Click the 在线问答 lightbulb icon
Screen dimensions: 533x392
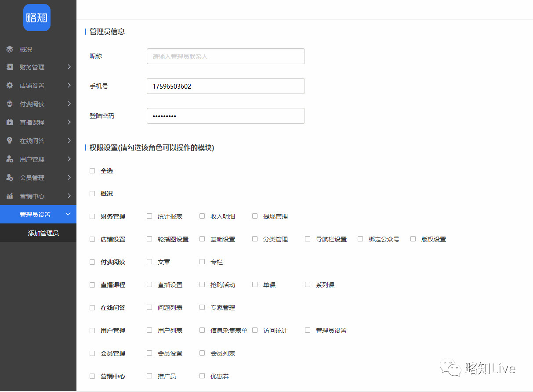(x=10, y=140)
